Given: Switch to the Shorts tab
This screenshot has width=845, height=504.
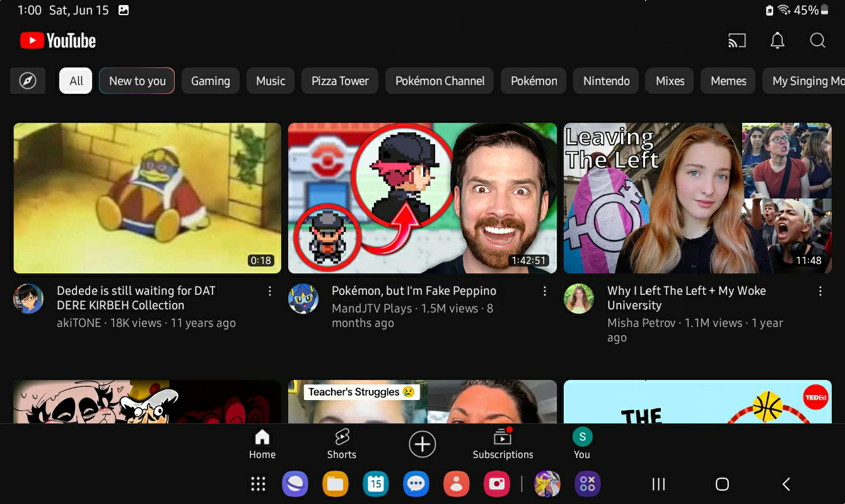Looking at the screenshot, I should click(342, 444).
